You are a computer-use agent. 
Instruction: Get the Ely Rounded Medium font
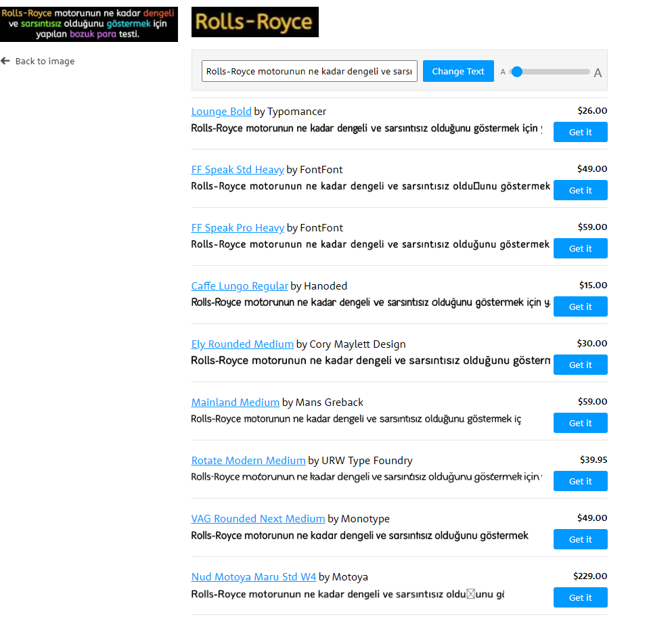pos(580,365)
